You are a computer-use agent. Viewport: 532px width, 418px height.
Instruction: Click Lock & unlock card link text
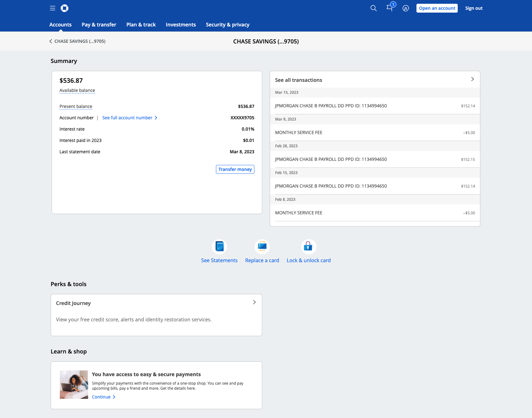point(308,260)
